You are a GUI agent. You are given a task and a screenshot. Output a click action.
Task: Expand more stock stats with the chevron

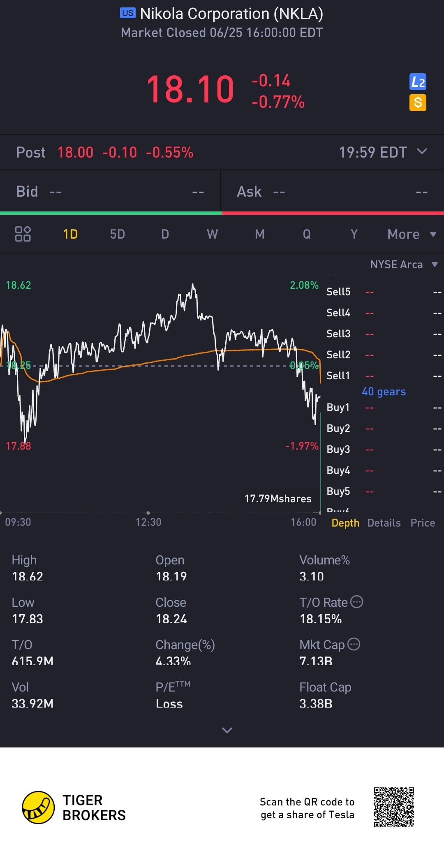click(x=227, y=730)
